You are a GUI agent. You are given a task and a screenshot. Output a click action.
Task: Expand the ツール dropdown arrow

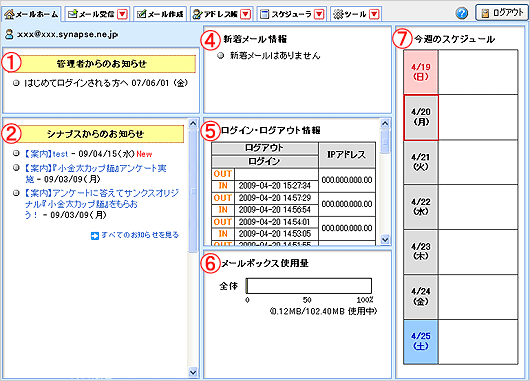pos(374,14)
